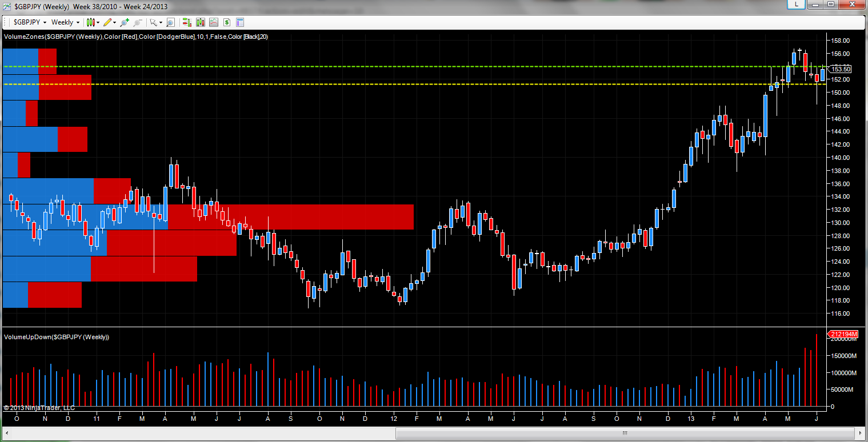Click the 50000M volume axis label

point(842,390)
